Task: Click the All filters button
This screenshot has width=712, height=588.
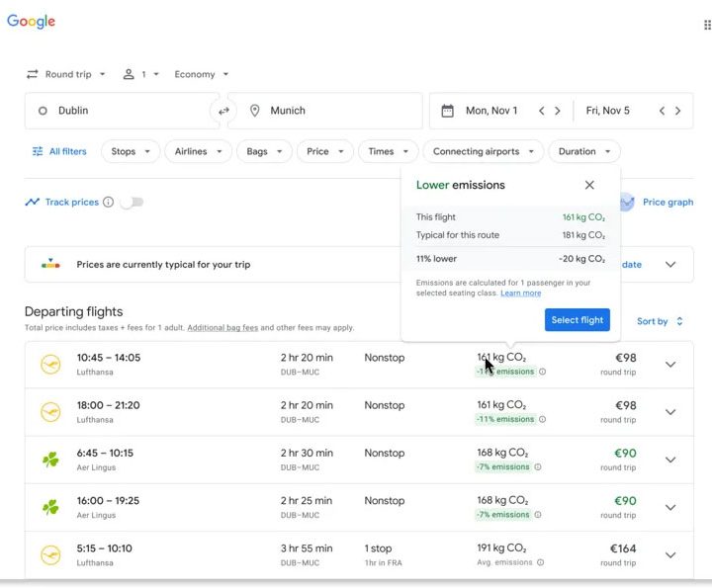Action: (x=59, y=151)
